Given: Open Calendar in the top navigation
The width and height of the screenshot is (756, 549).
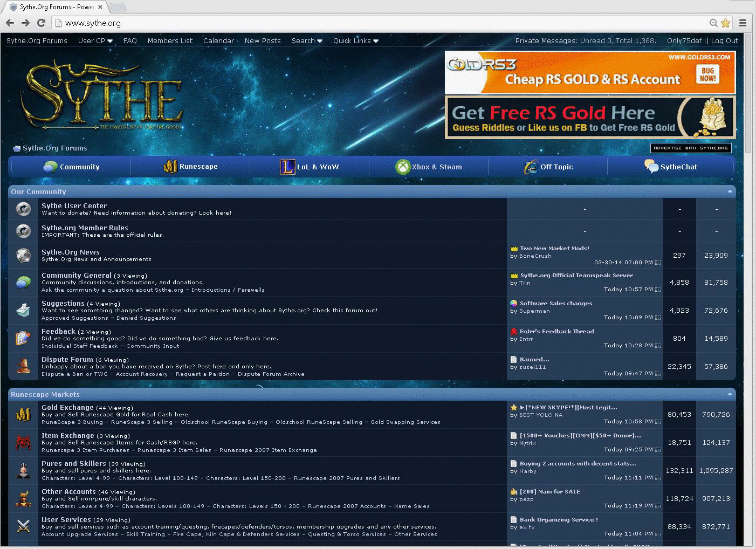Looking at the screenshot, I should (x=218, y=40).
